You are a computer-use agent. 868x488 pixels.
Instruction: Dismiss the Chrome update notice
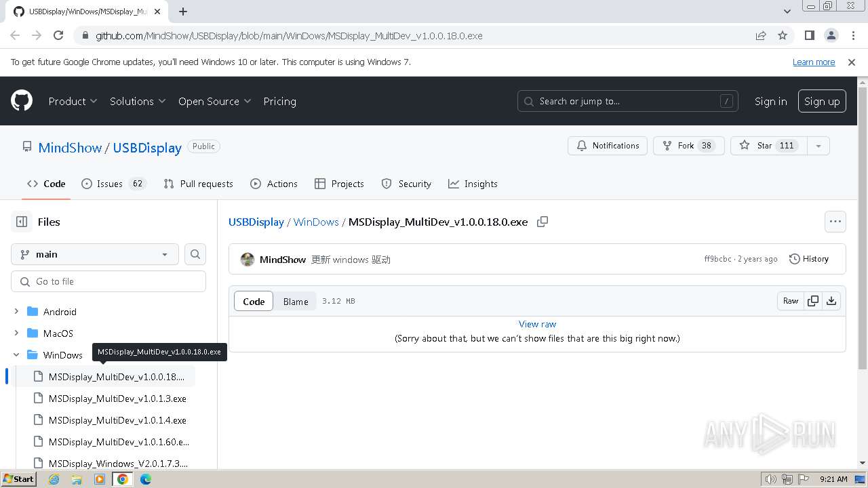pos(852,62)
